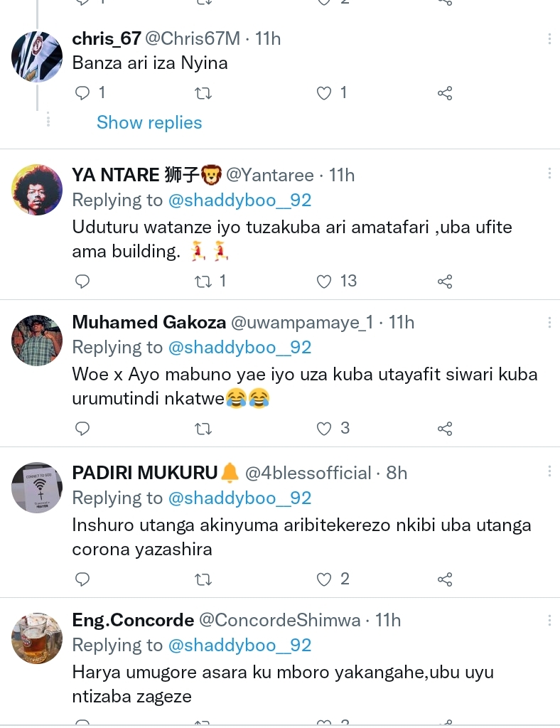Share chris_67's tweet
This screenshot has height=728, width=560.
(445, 93)
